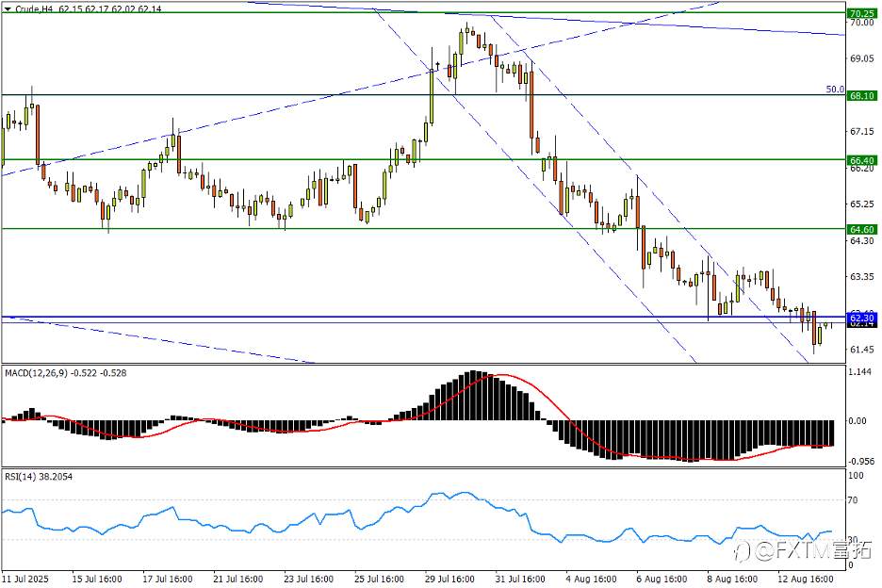Viewport: 882px width, 588px height.
Task: Click the green 70.25 price tag
Action: 862,13
